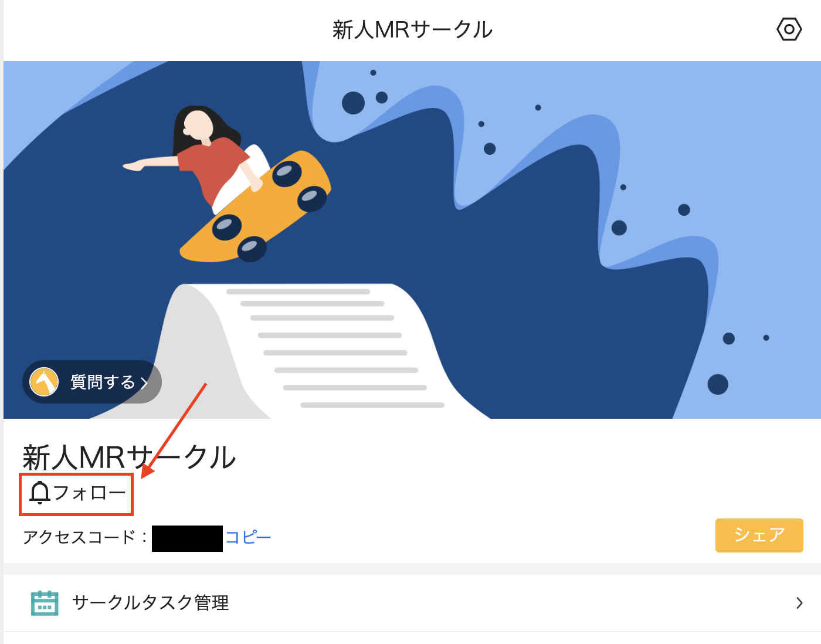This screenshot has height=644, width=821.
Task: Open the サークルタスク管理 menu row
Action: 412,603
